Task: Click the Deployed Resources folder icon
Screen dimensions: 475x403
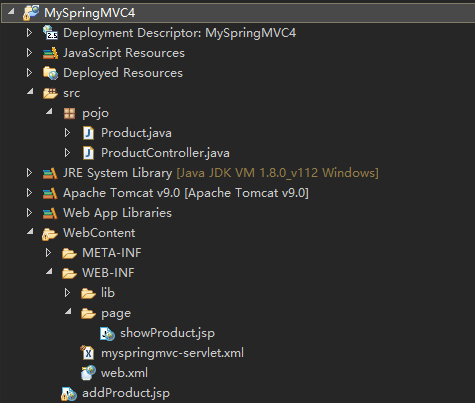Action: [50, 73]
